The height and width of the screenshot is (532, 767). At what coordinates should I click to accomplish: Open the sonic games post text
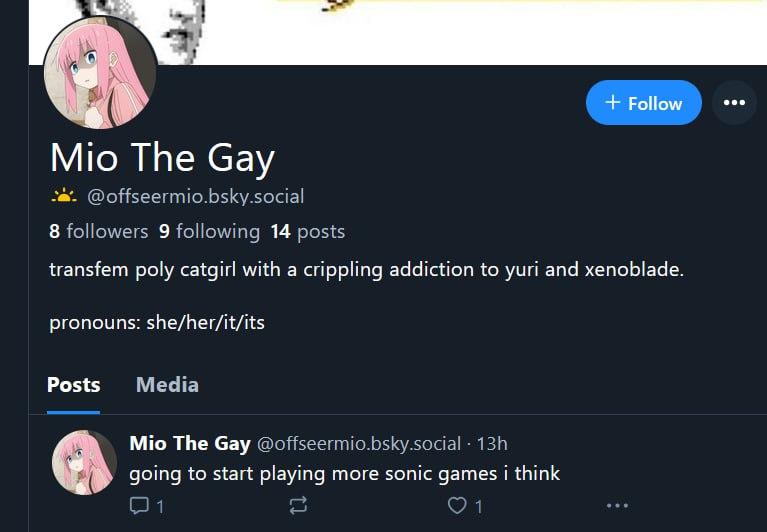[345, 473]
